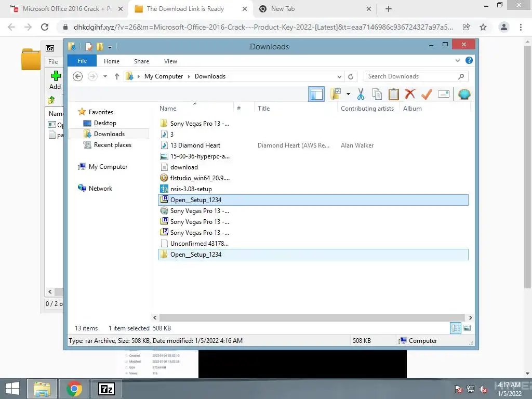Click the Explorer forward arrow
The image size is (532, 399).
92,76
